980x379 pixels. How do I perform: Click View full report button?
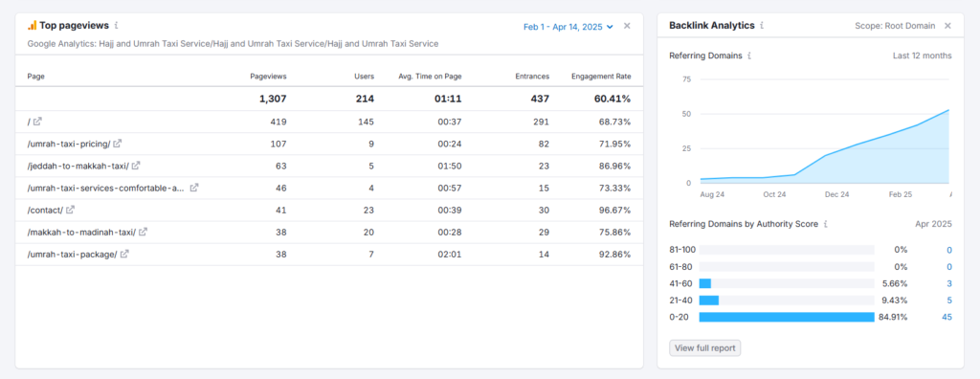click(x=705, y=348)
